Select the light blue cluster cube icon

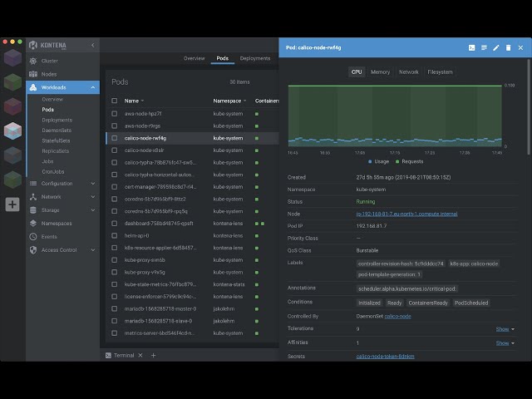click(12, 131)
